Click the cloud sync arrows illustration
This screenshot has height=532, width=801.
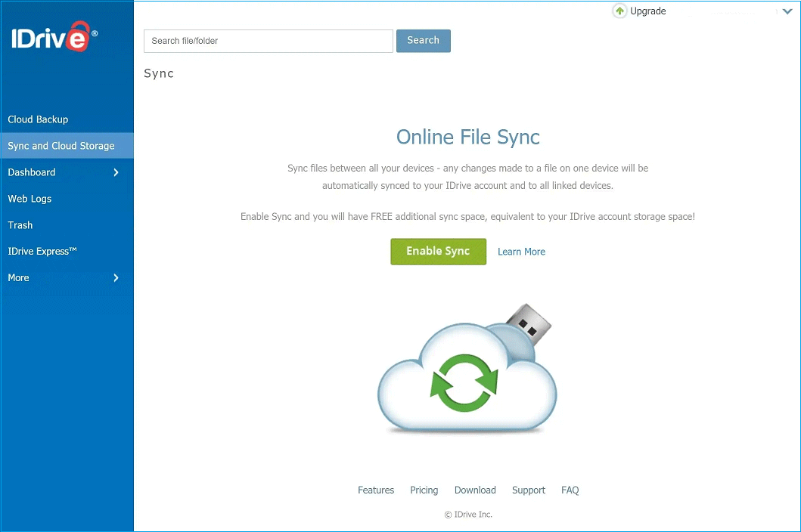464,382
